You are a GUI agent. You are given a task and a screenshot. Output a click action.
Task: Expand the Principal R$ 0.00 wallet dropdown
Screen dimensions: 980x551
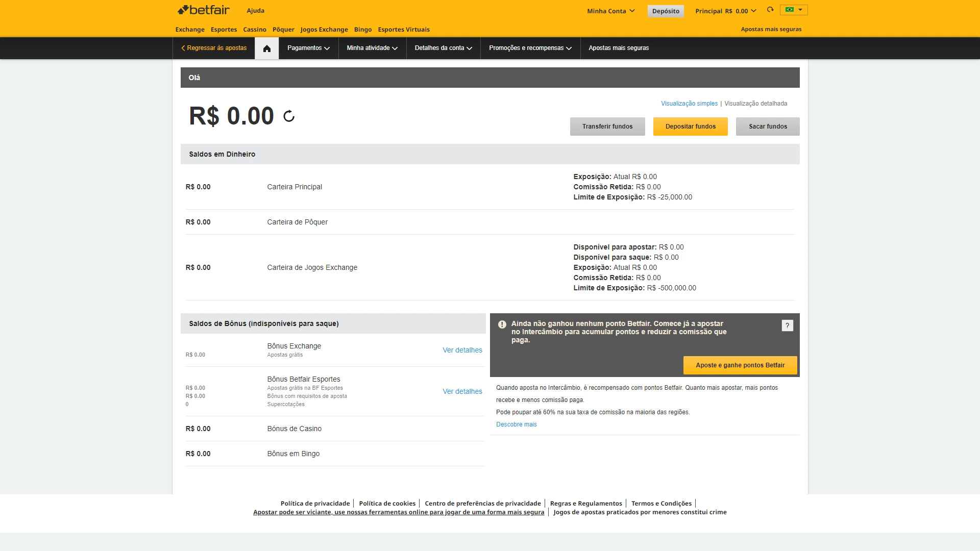pos(726,11)
